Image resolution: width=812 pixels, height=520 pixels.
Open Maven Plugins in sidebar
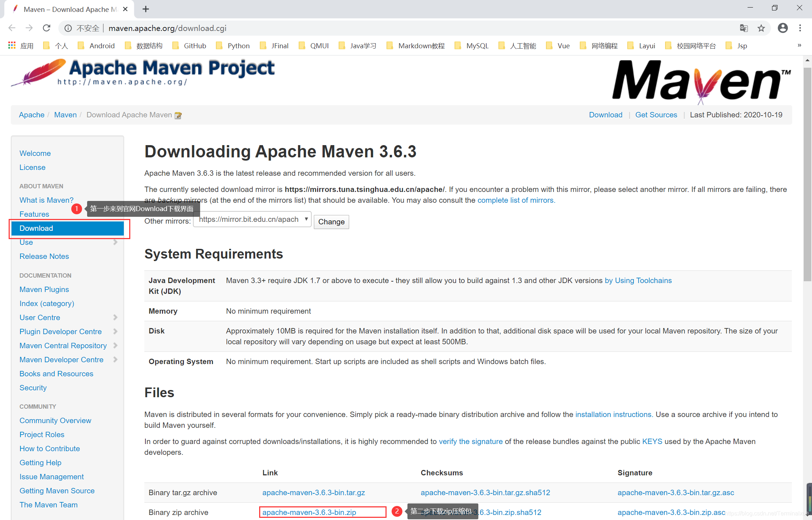coord(44,290)
